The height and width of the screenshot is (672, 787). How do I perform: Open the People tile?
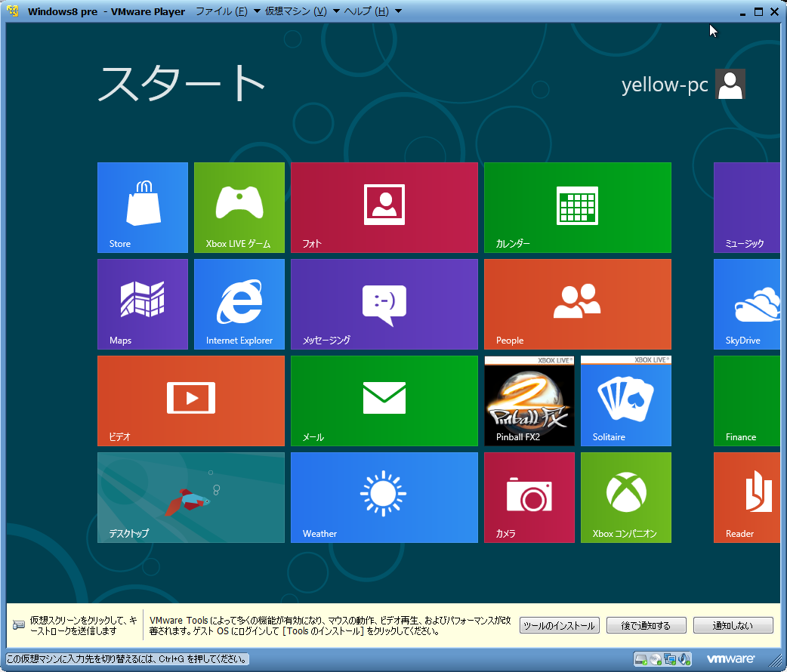577,304
